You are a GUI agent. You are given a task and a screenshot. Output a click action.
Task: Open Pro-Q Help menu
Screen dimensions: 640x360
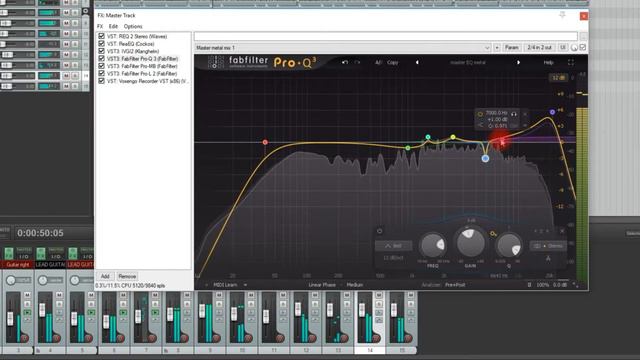point(549,62)
